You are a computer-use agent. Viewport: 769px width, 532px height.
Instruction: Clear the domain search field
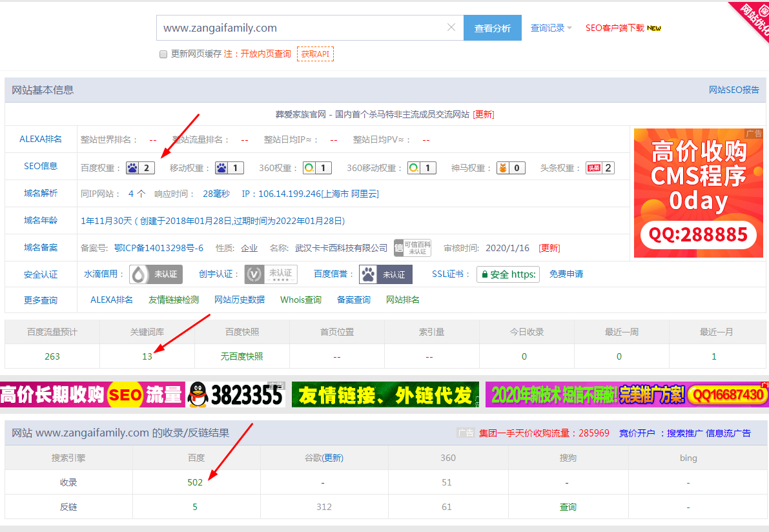(x=451, y=28)
